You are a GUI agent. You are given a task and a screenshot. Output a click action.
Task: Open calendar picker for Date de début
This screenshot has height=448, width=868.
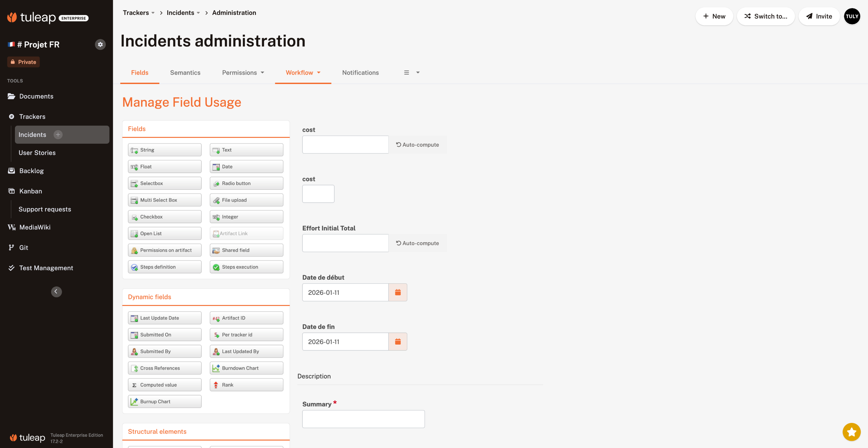tap(398, 292)
